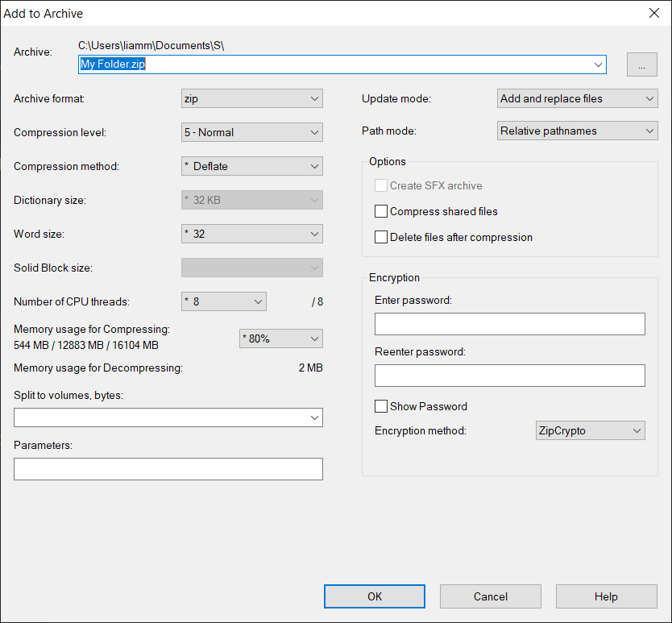Open the Number of CPU threads dropdown
The image size is (672, 623).
tap(224, 301)
